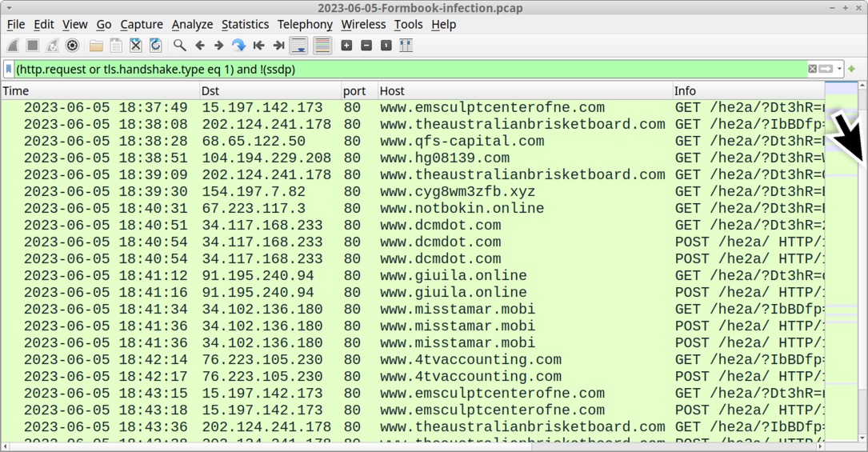The width and height of the screenshot is (868, 452).
Task: Stop the running capture
Action: tap(33, 46)
